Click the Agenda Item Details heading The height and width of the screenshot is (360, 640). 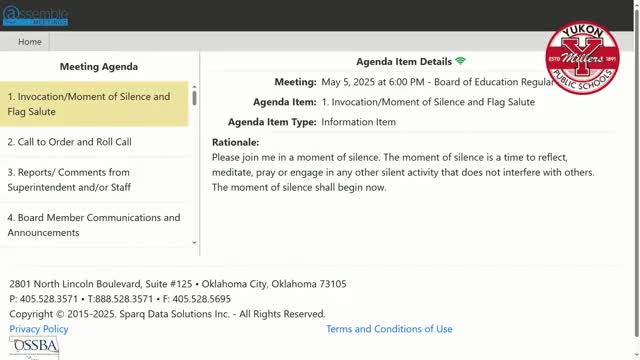point(404,62)
